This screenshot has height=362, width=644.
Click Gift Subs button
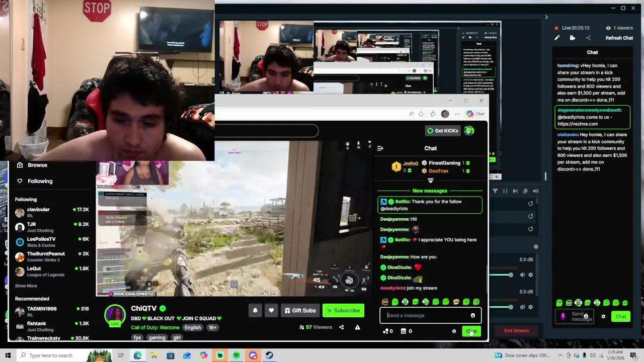300,311
